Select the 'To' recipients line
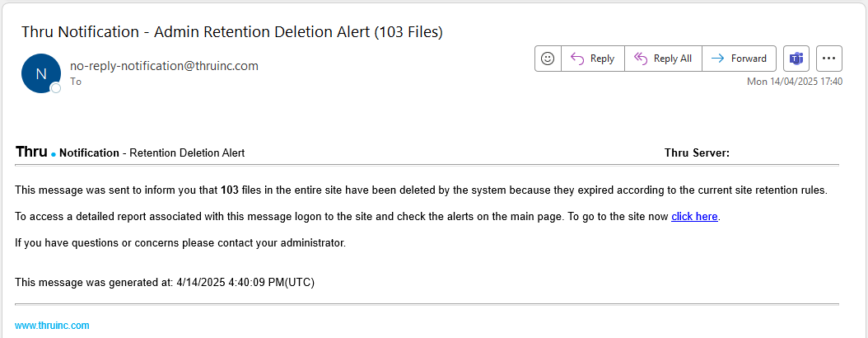The height and width of the screenshot is (338, 868). pos(75,82)
